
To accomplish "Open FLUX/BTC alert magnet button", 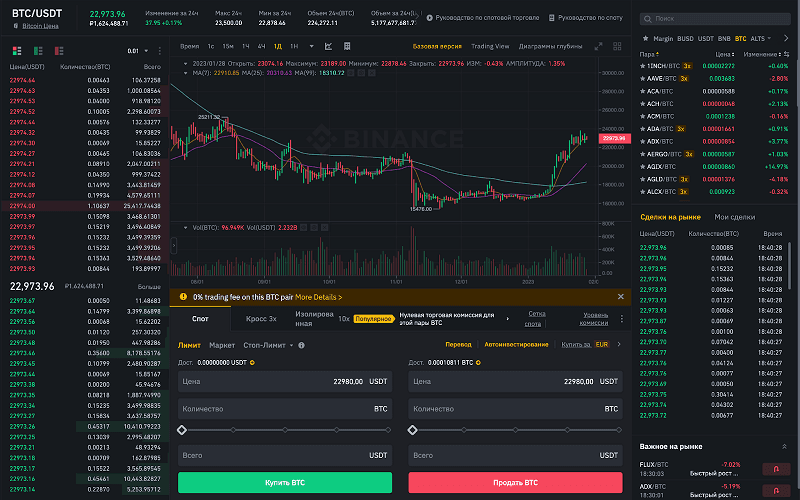I will pyautogui.click(x=776, y=469).
